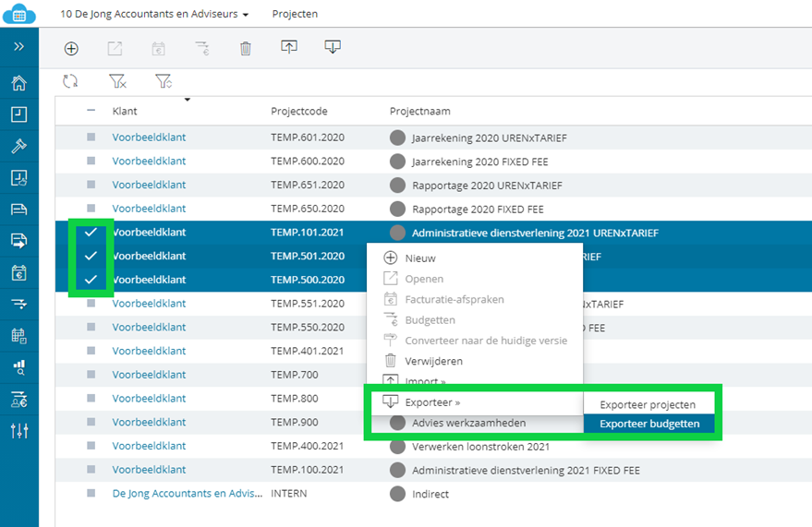Open the invoice document sidebar icon

[19, 210]
